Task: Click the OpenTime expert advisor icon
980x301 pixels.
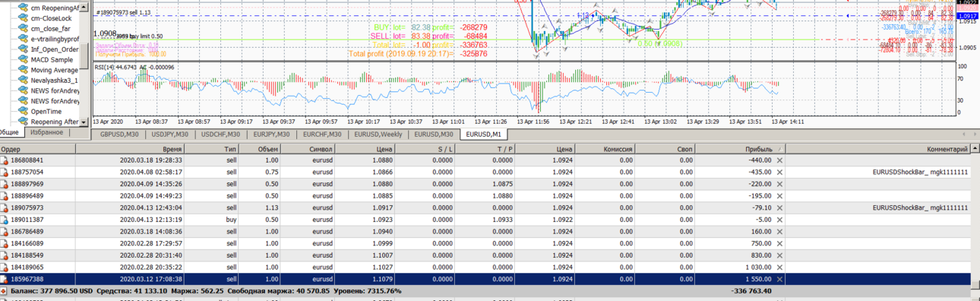Action: click(x=23, y=112)
